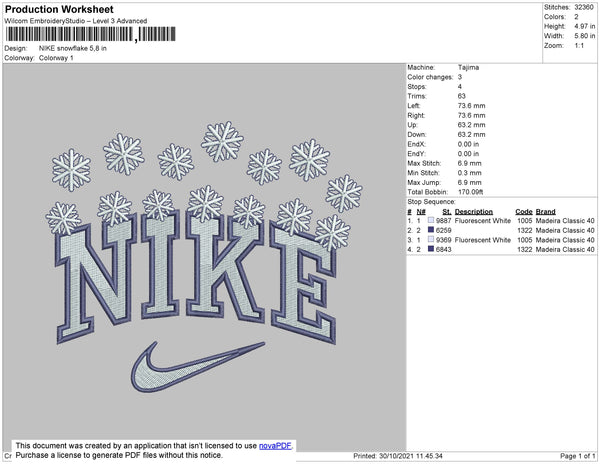600x464 pixels.
Task: Click the 'Code' column header
Action: click(x=524, y=212)
